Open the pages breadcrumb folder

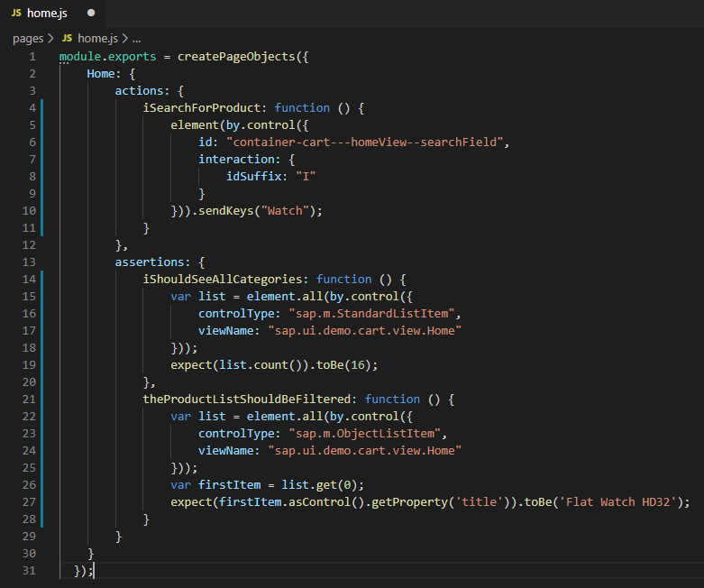28,39
